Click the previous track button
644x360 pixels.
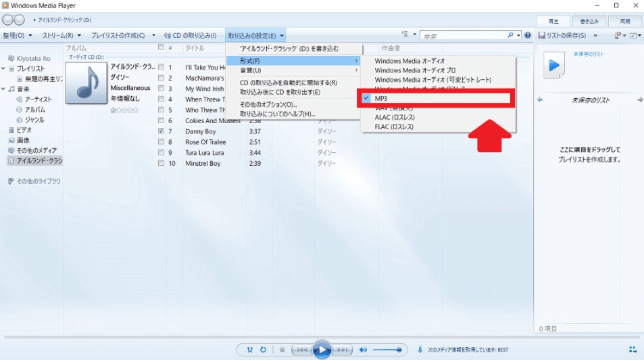pyautogui.click(x=301, y=350)
